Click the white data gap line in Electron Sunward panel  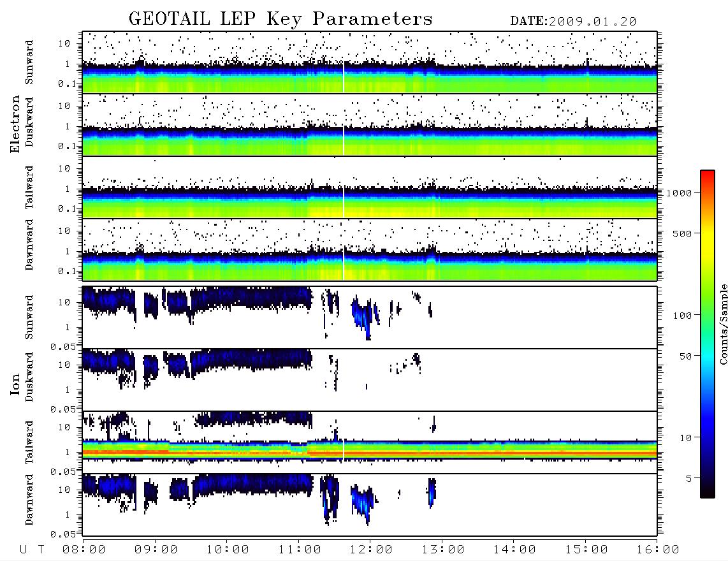pos(344,76)
